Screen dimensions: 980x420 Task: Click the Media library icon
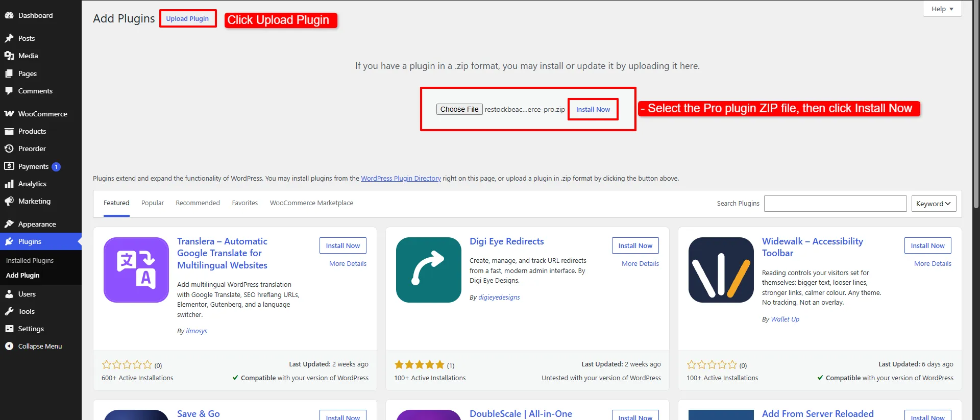click(x=9, y=56)
